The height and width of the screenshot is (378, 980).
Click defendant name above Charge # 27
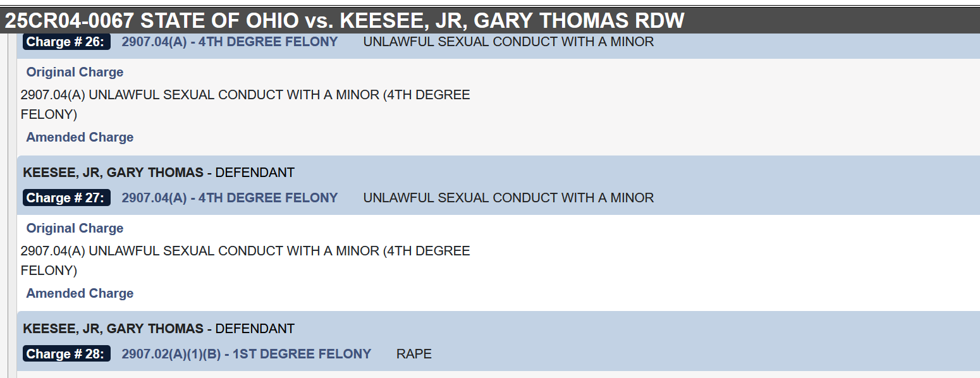(x=113, y=172)
